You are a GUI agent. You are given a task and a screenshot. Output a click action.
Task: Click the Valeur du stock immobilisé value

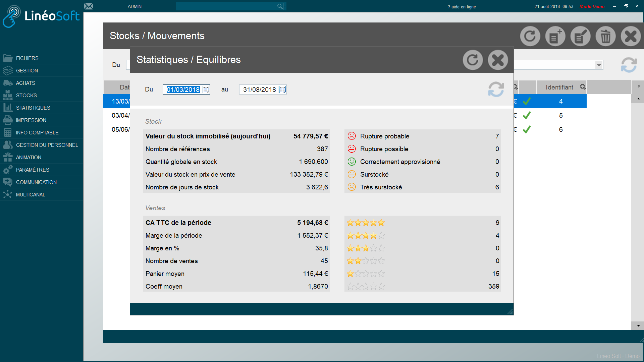[311, 136]
